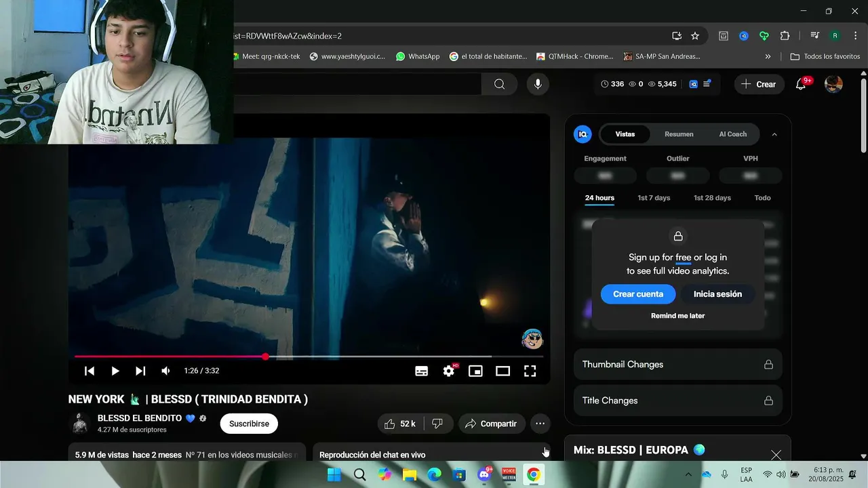Click the vidIQ logo in the panel

click(x=583, y=134)
